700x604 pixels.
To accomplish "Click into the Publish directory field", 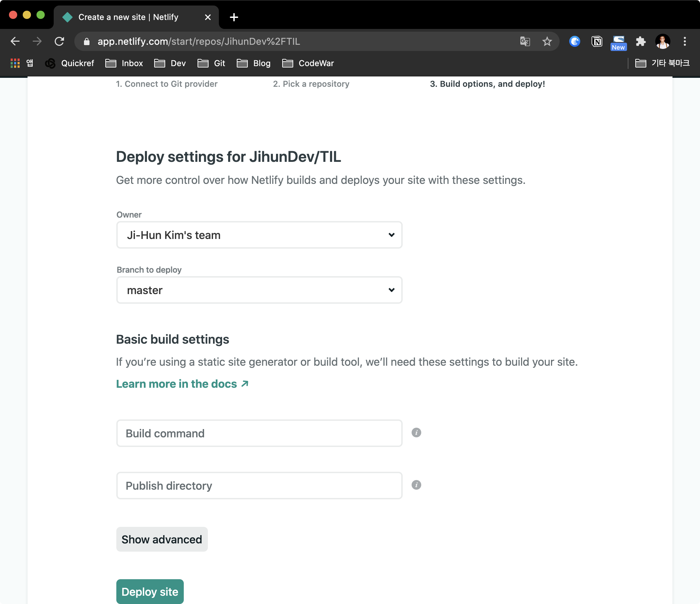I will pyautogui.click(x=259, y=486).
